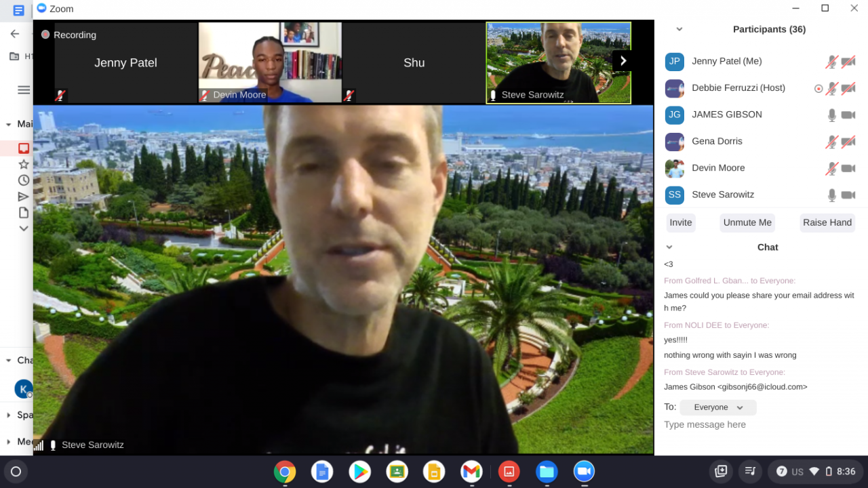Click 'From NOLI DEE to Everyone:' in chat

[x=716, y=325]
